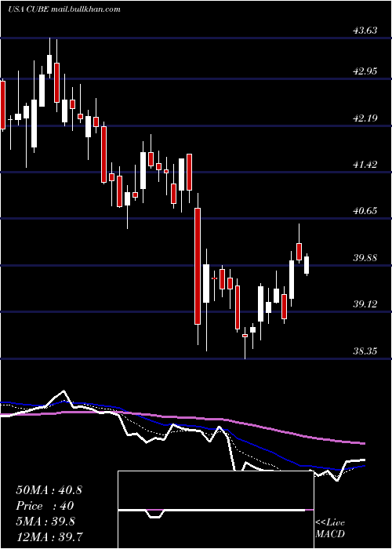The image size is (392, 549).
Task: Click the USA CUBE mail.bullkhan.com title
Action: click(64, 9)
